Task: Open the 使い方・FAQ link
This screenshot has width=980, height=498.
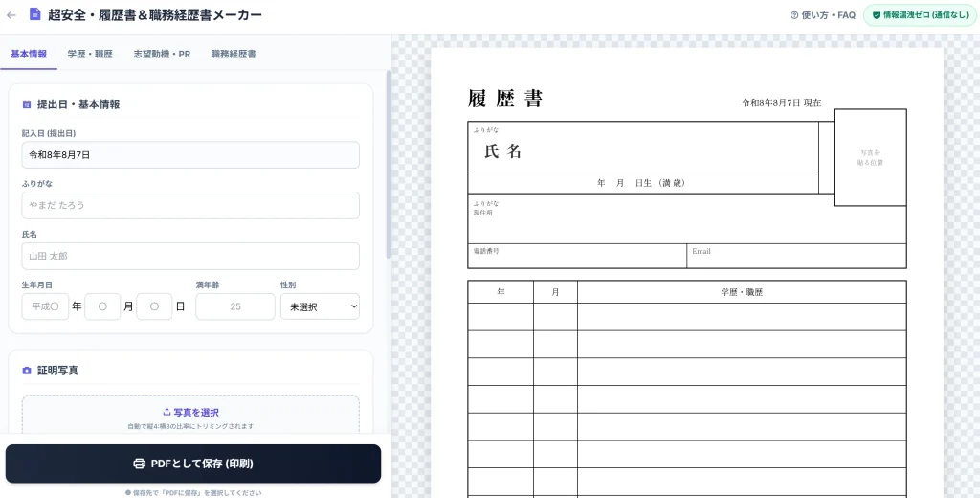Action: 822,15
